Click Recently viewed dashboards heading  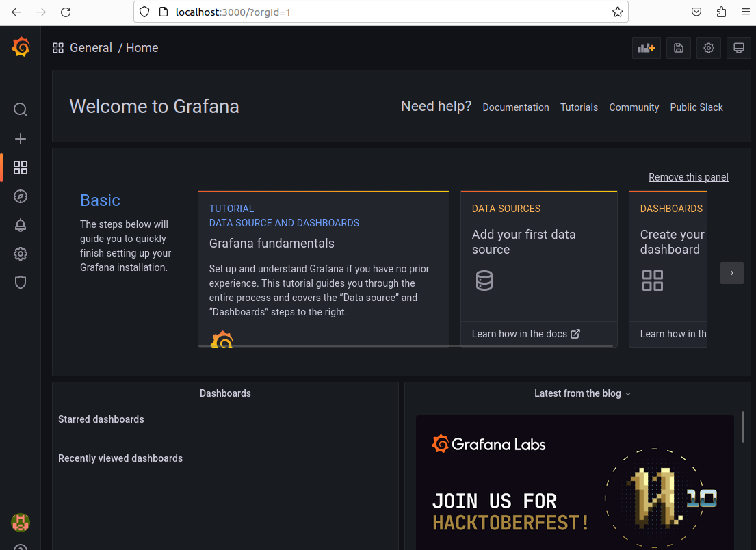(x=120, y=458)
